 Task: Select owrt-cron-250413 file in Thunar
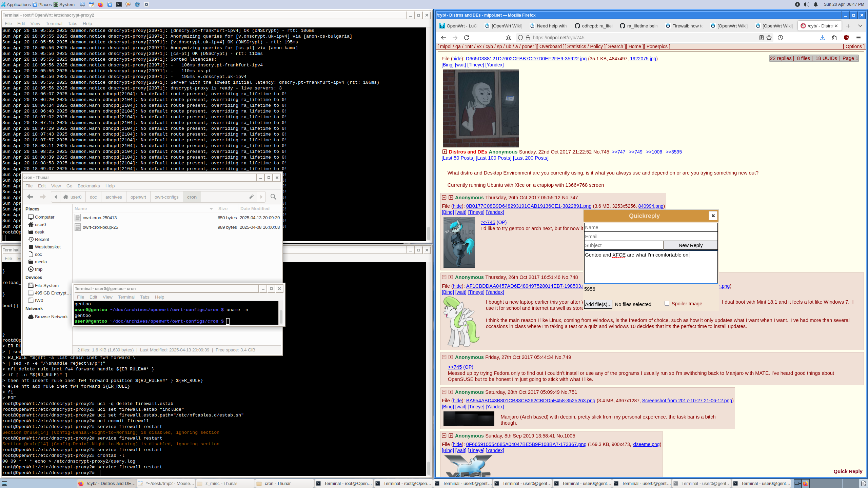pos(100,218)
